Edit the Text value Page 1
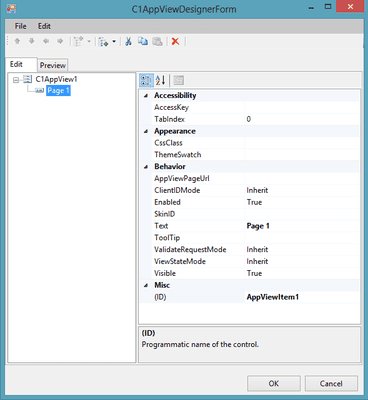The height and width of the screenshot is (400, 368). (x=302, y=226)
